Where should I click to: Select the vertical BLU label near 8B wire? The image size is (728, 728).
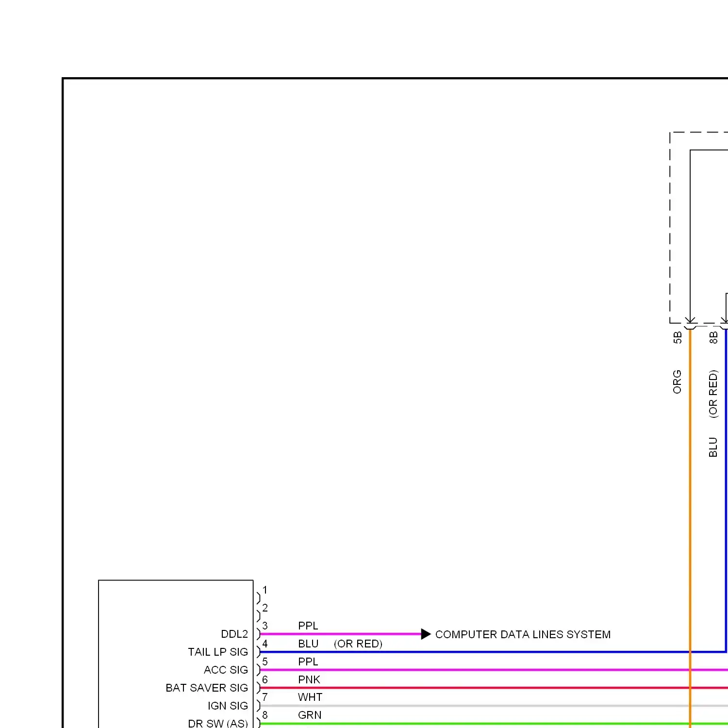(713, 447)
